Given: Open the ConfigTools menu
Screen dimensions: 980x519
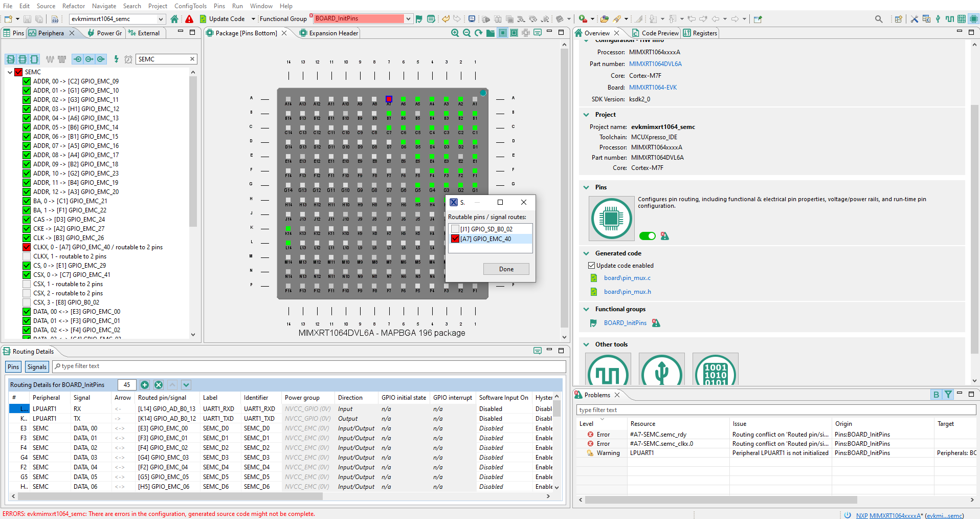Looking at the screenshot, I should [190, 6].
